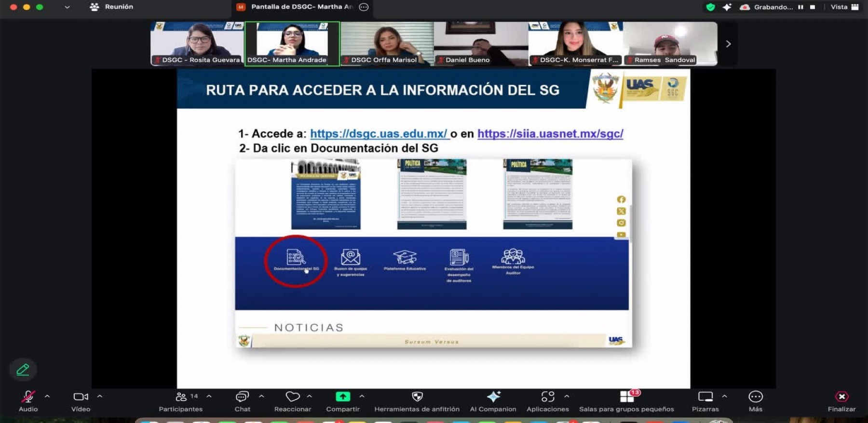868x423 pixels.
Task: Click the AI sparkle icon in top bar
Action: [727, 7]
